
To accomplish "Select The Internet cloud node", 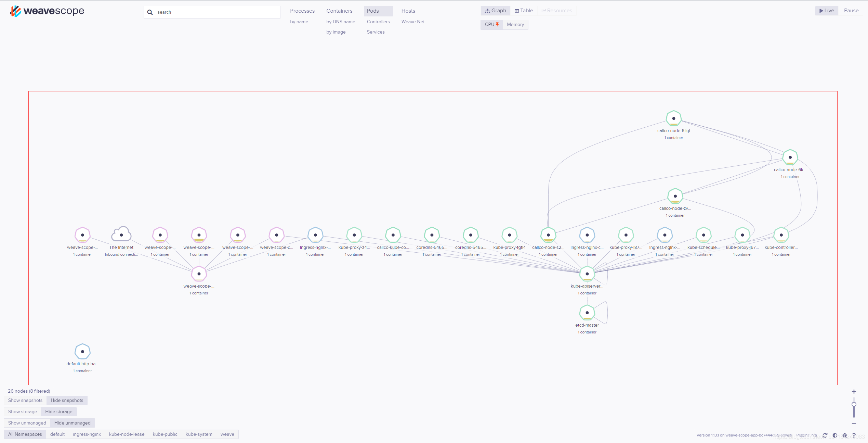I will point(121,235).
